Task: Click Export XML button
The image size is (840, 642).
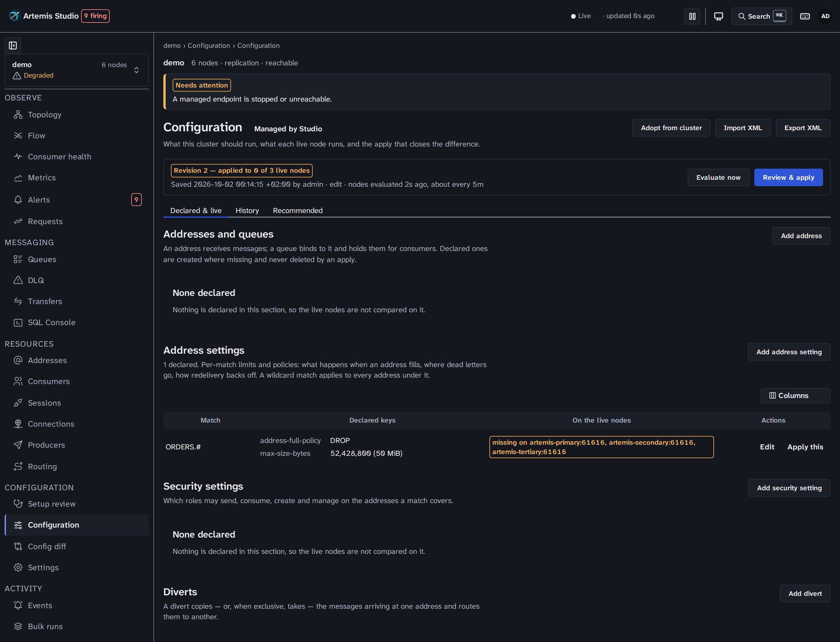Action: pos(803,128)
